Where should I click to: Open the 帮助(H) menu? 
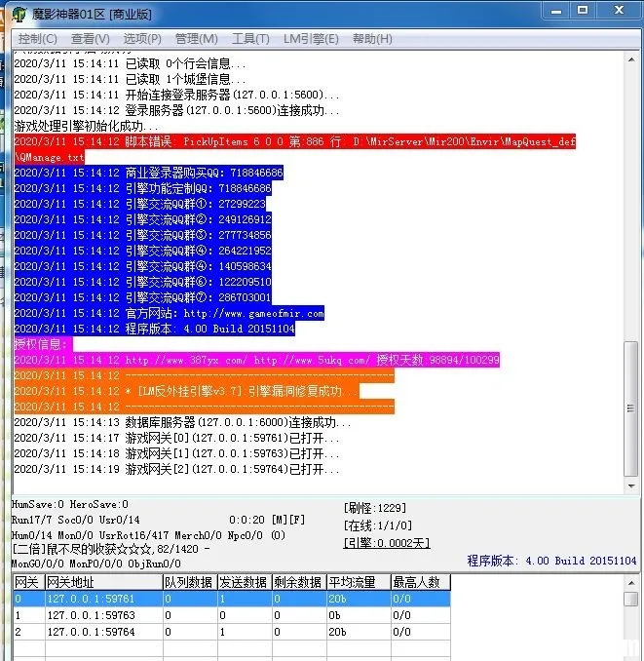[372, 39]
